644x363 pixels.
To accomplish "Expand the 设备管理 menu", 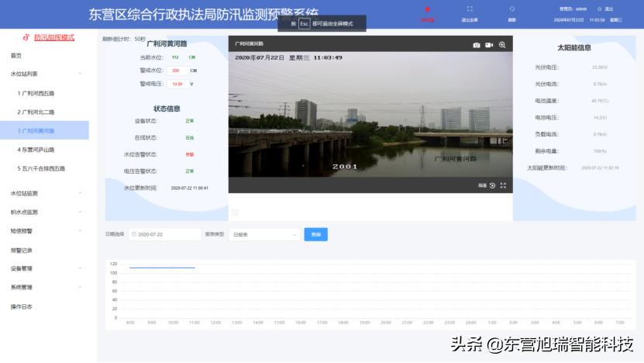I will [x=44, y=268].
